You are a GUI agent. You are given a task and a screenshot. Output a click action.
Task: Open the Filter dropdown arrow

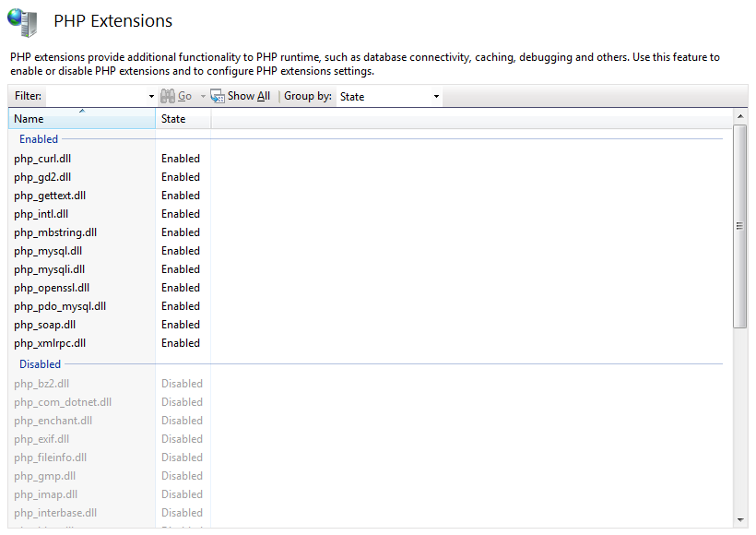click(151, 97)
